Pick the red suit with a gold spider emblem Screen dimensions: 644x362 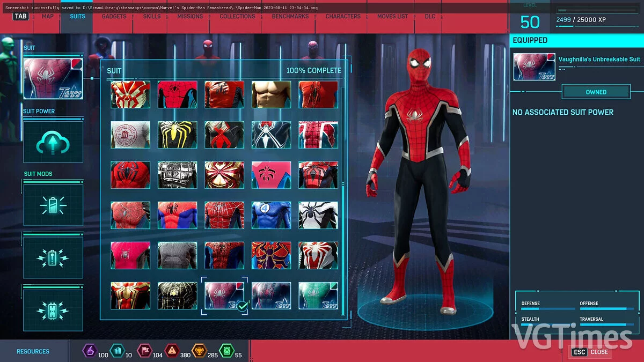130,295
